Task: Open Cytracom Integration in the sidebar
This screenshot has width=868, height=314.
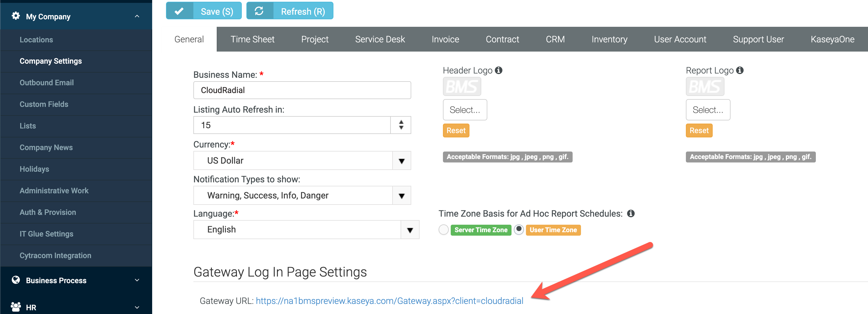Action: tap(76, 256)
